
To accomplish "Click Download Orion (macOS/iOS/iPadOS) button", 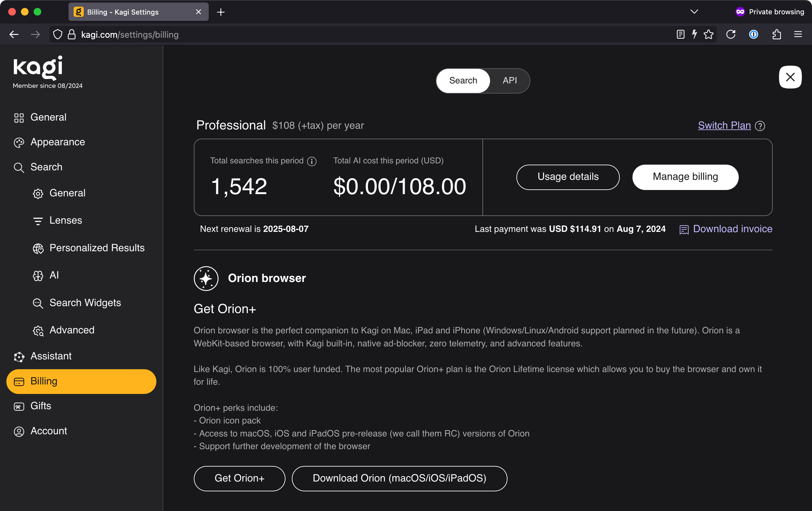I will [399, 478].
